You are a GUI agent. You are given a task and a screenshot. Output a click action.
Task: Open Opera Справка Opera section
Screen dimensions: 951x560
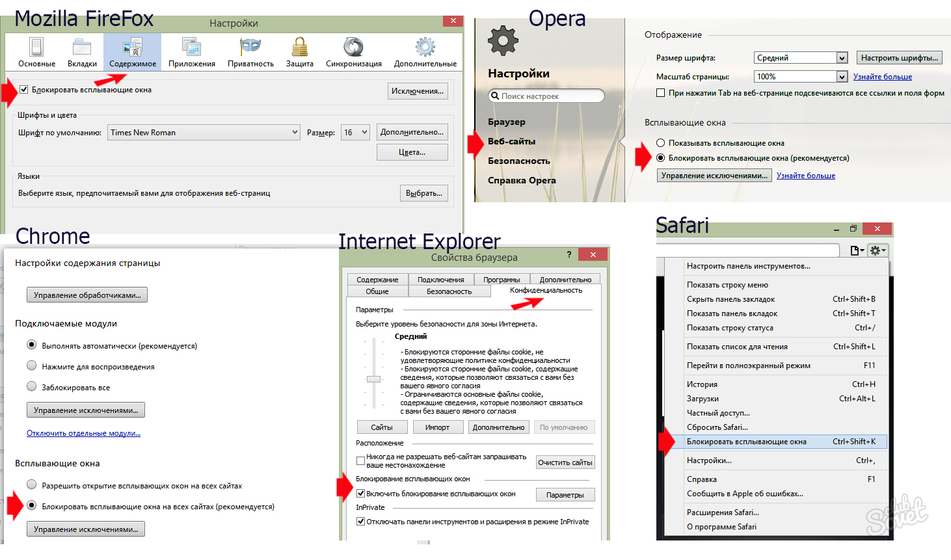pyautogui.click(x=522, y=180)
